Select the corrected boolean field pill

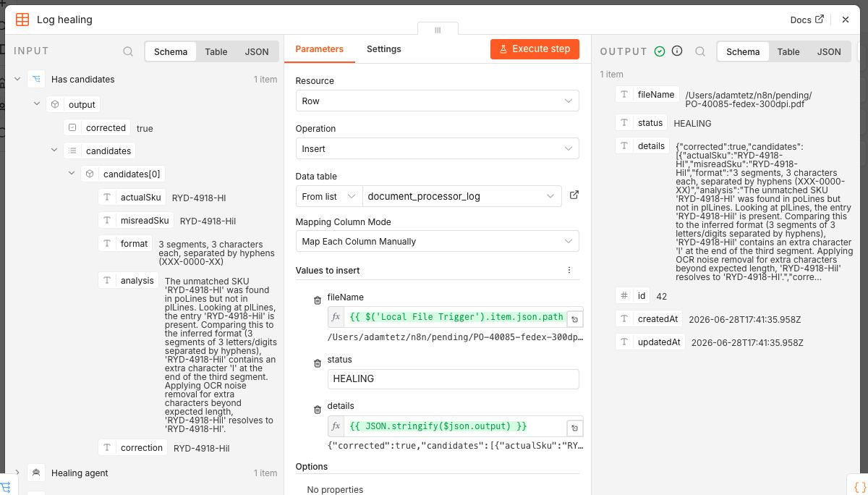coord(97,127)
